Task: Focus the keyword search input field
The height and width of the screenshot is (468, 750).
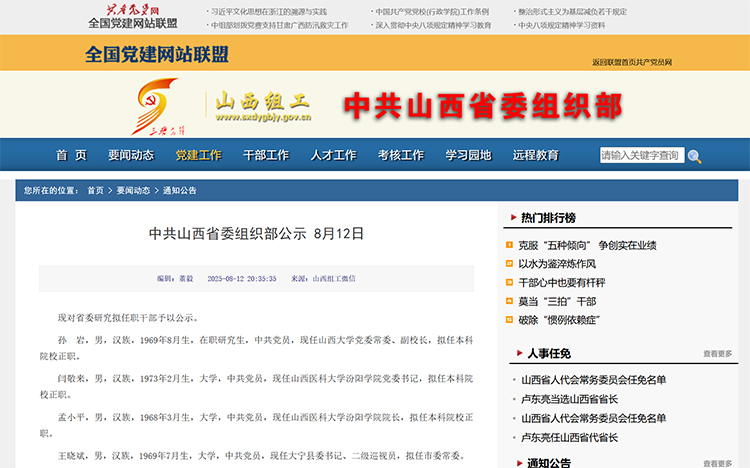Action: 641,155
